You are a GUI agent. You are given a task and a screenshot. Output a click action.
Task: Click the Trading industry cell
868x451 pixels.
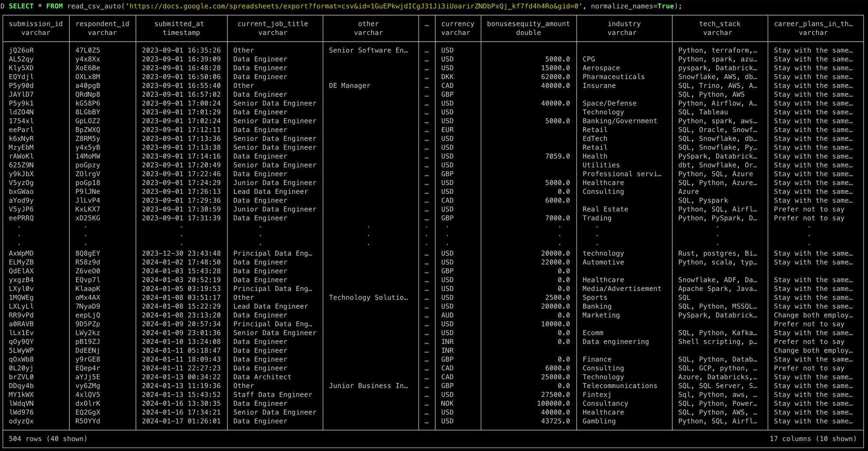[597, 218]
